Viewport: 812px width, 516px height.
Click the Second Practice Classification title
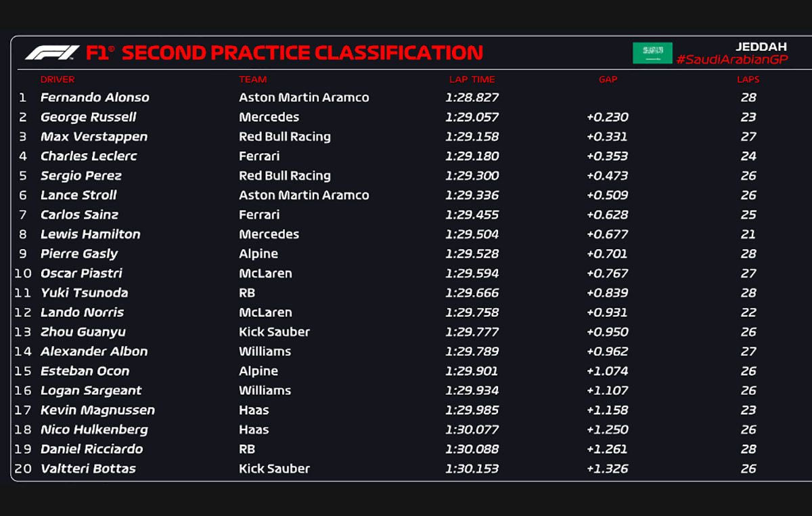tap(302, 53)
